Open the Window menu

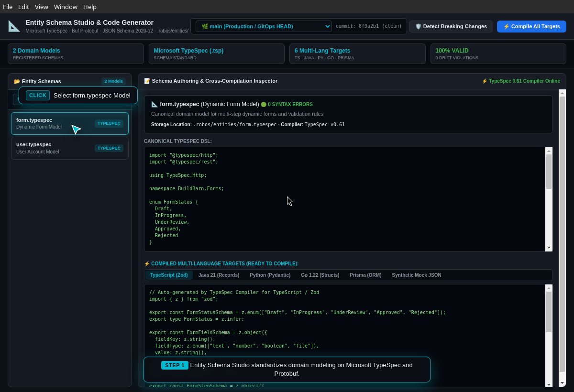tap(66, 7)
